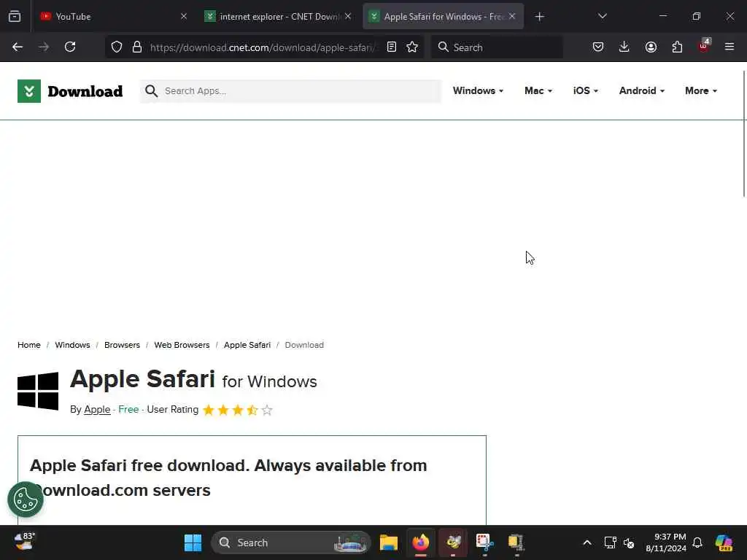Click user rating stars
The image size is (747, 560).
[x=238, y=410]
